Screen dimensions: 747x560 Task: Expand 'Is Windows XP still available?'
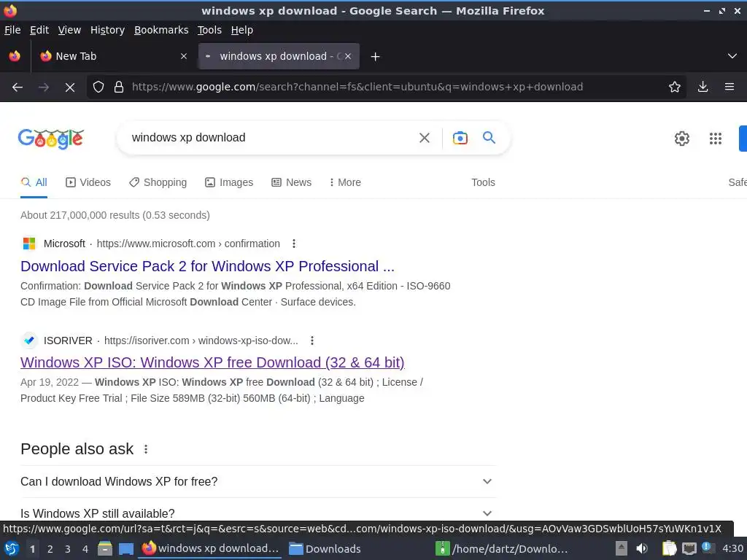pyautogui.click(x=258, y=513)
